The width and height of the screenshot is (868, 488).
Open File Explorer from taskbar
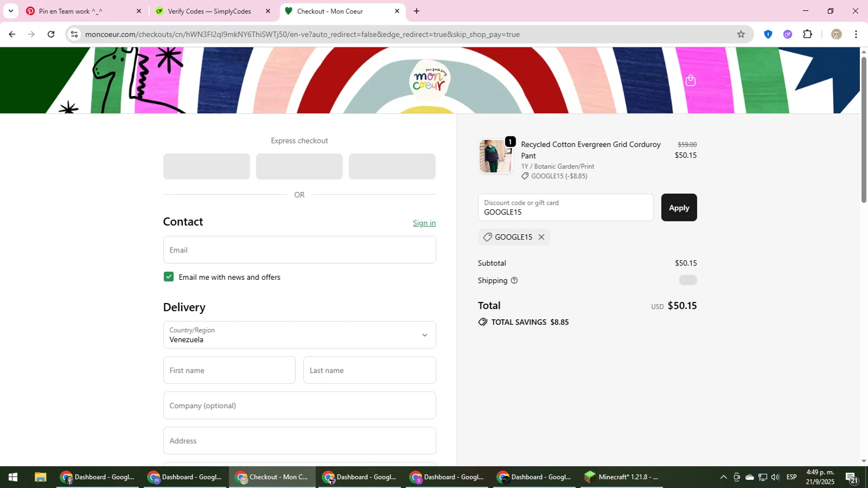click(40, 477)
